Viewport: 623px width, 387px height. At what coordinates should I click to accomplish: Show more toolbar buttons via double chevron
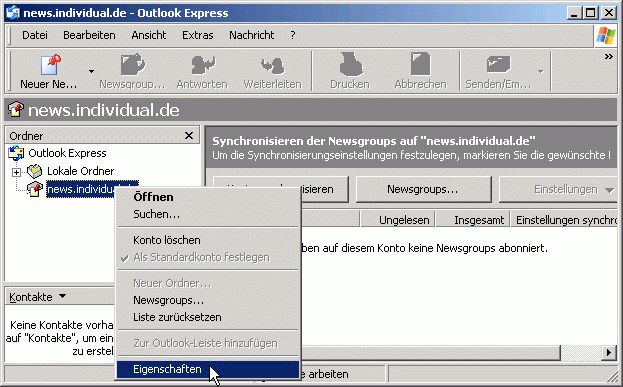[x=609, y=57]
